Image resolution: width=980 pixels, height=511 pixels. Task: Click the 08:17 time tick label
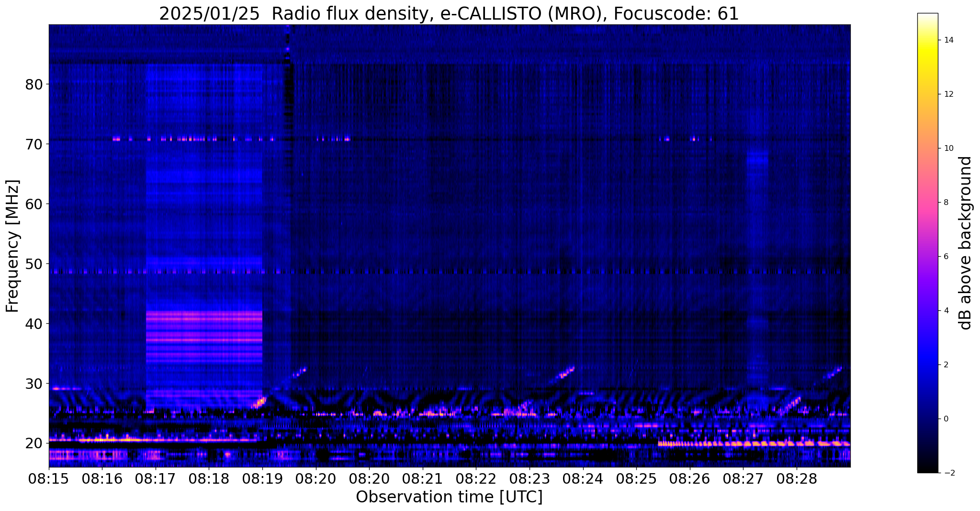click(x=155, y=479)
